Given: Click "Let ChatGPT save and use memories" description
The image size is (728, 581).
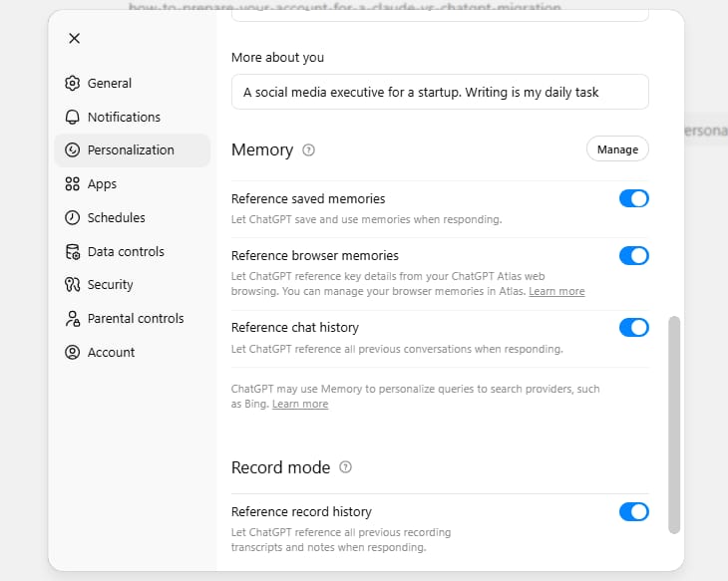Looking at the screenshot, I should coord(366,219).
